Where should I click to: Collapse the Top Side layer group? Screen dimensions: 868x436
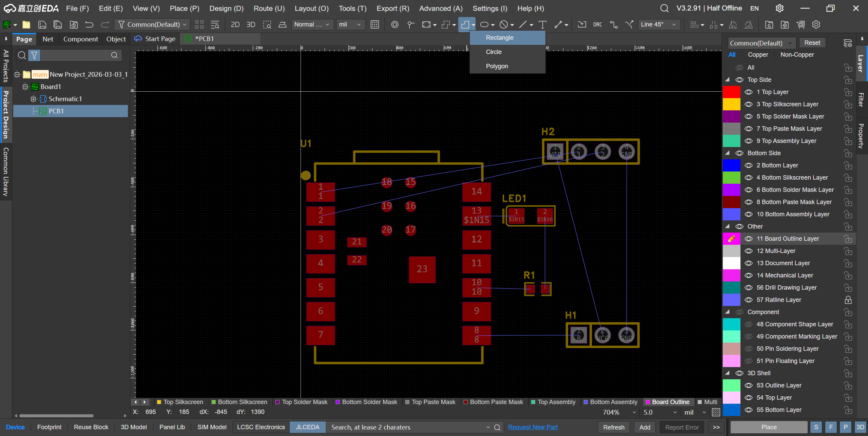(727, 80)
